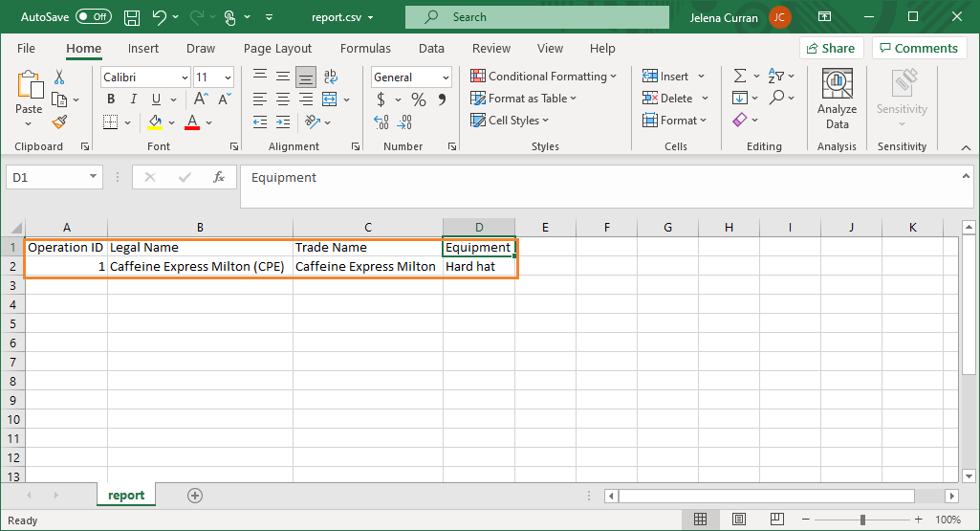Click the Insert Function fx icon
980x531 pixels.
click(219, 177)
